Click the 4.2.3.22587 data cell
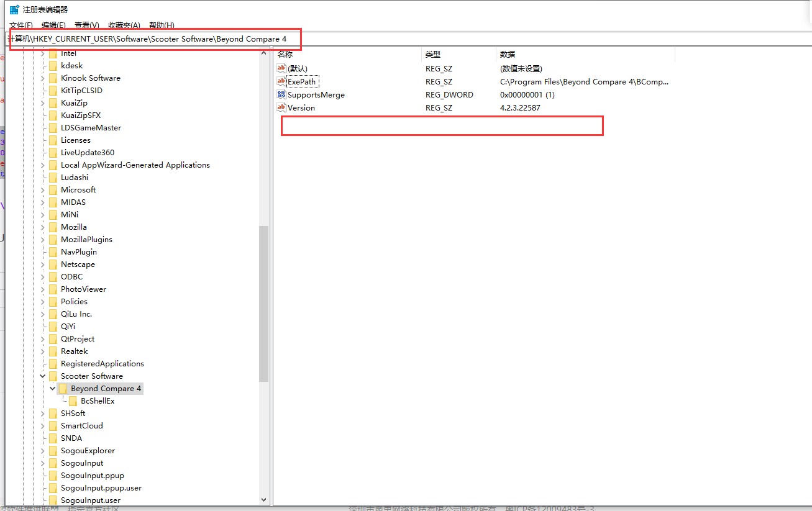 520,108
